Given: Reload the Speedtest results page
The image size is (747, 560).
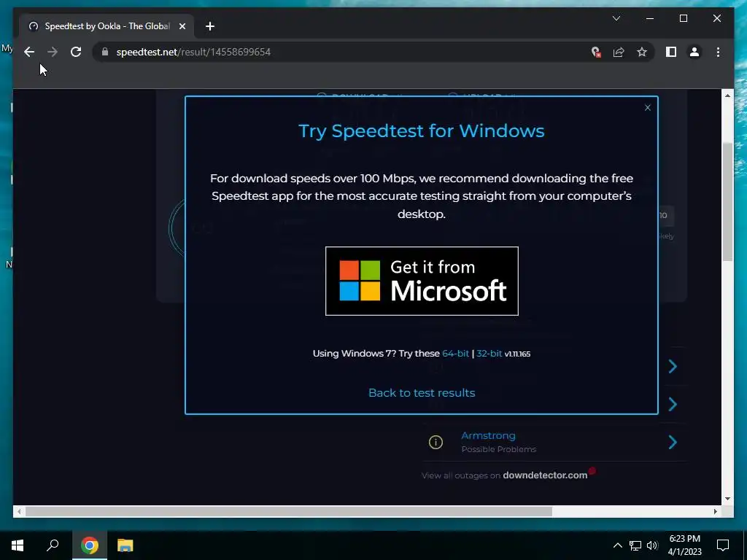Looking at the screenshot, I should (x=76, y=52).
